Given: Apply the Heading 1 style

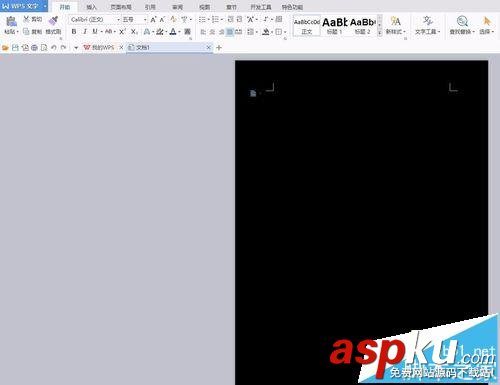Looking at the screenshot, I should 335,26.
